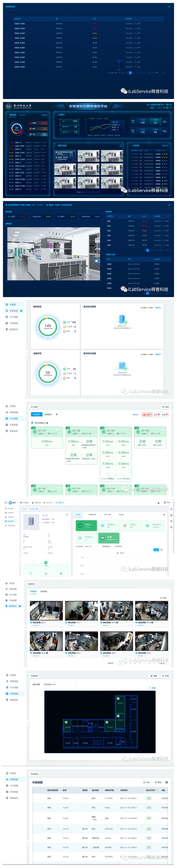Select the 设备视频 tab
Screen dimensions: 177x868
pyautogui.click(x=44, y=591)
